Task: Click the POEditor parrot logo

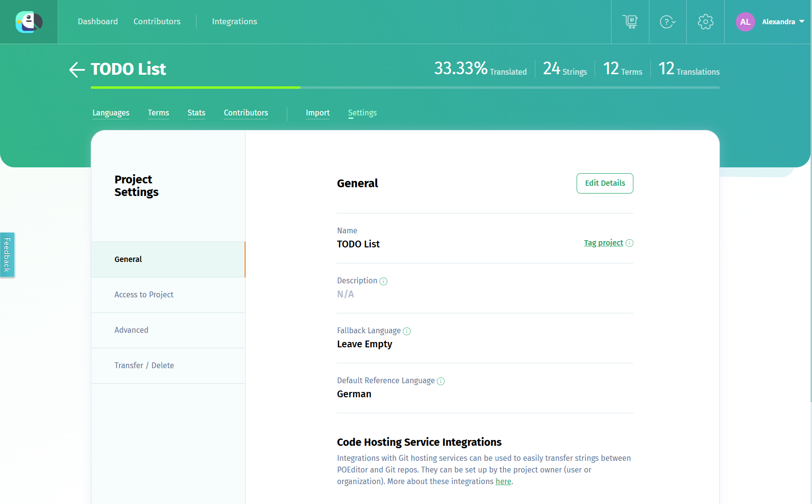Action: tap(29, 22)
